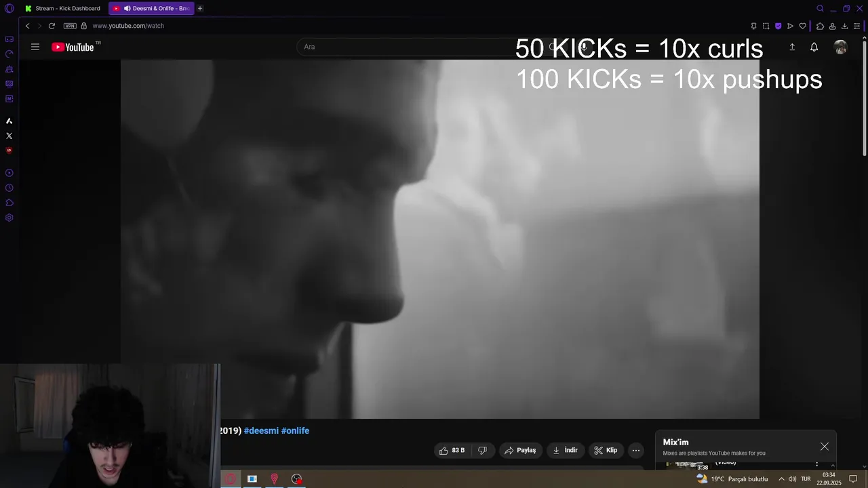Go back to the previous page

click(x=27, y=26)
